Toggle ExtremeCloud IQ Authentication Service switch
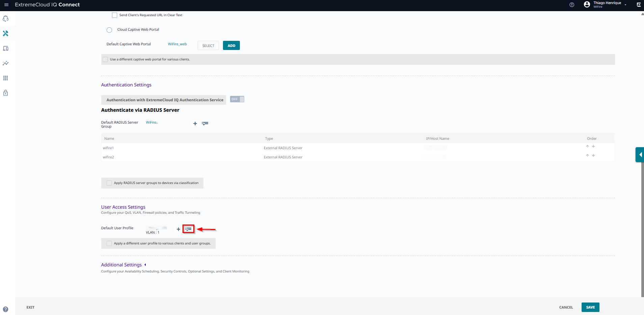Image resolution: width=644 pixels, height=315 pixels. (x=237, y=99)
